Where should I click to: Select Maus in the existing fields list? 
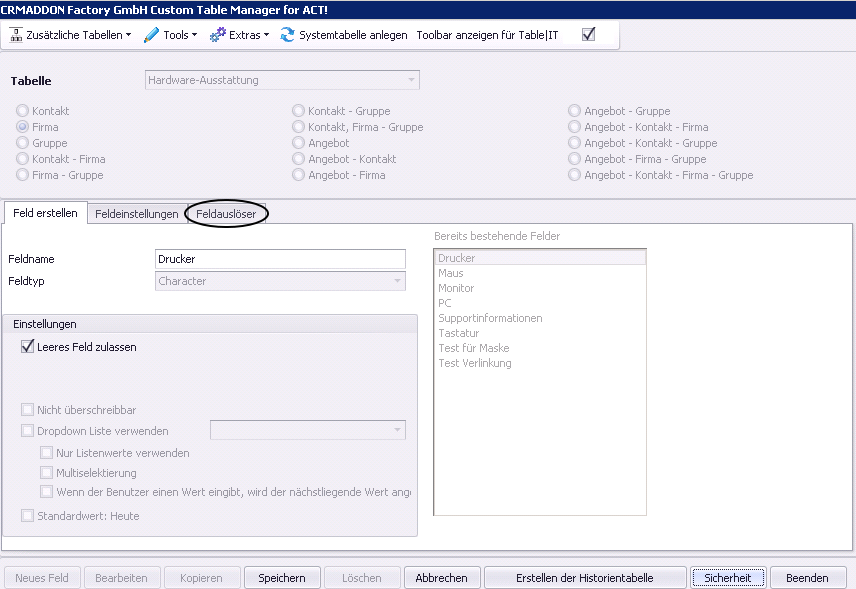coord(540,273)
